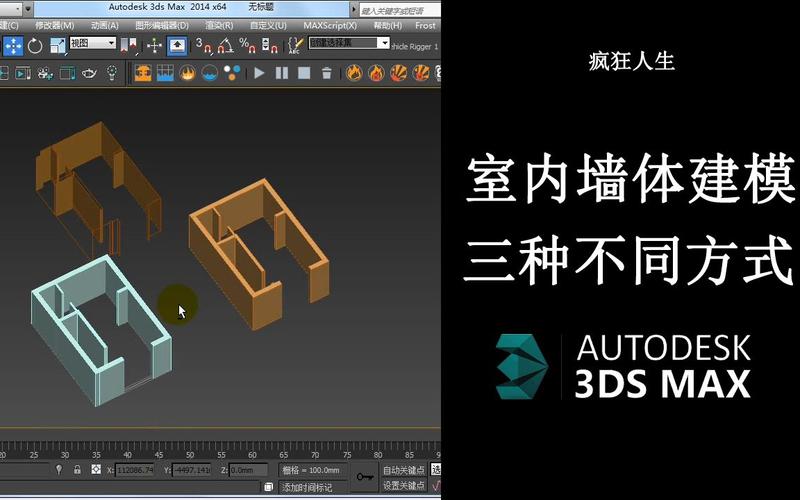Click the arrow beside the search field
Screen dimensions: 800x500
[x=354, y=10]
